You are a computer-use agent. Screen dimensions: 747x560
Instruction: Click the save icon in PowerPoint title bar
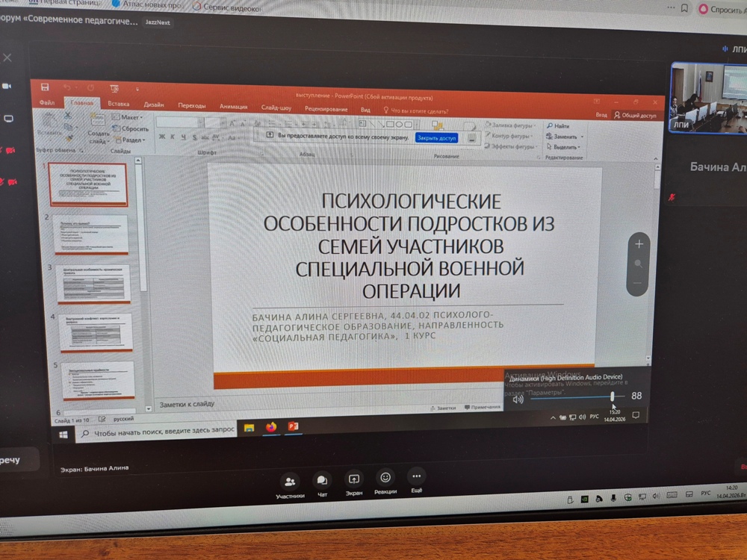click(45, 87)
